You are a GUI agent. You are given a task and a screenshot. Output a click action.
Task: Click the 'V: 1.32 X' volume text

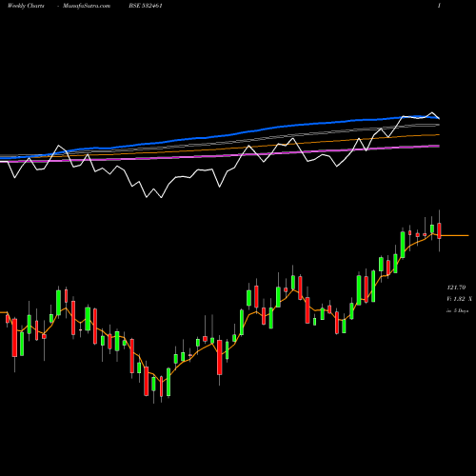point(459,299)
